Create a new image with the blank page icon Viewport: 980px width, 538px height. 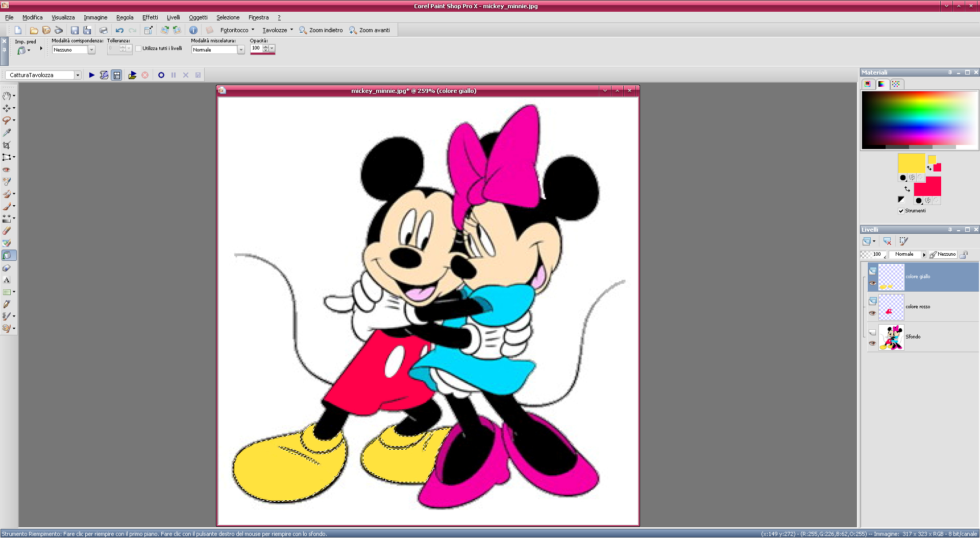coord(18,30)
